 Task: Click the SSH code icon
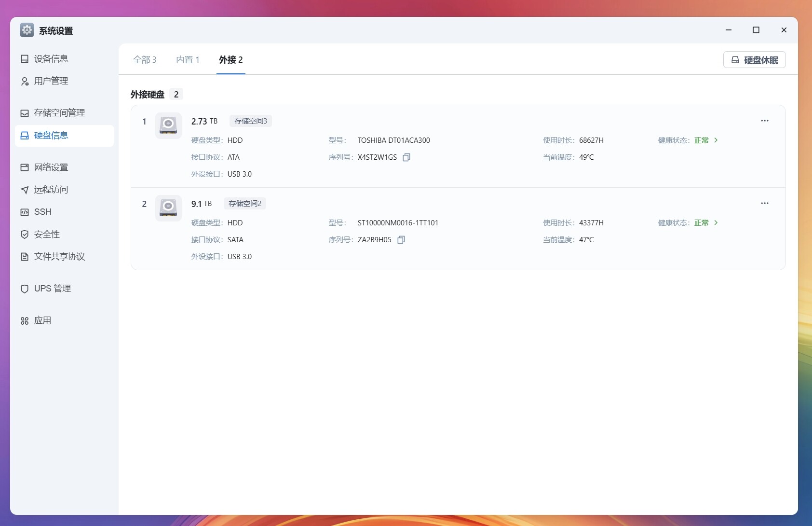coord(25,212)
